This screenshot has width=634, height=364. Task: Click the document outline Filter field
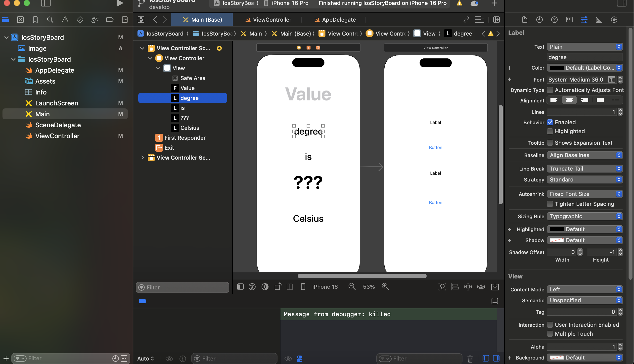point(182,287)
